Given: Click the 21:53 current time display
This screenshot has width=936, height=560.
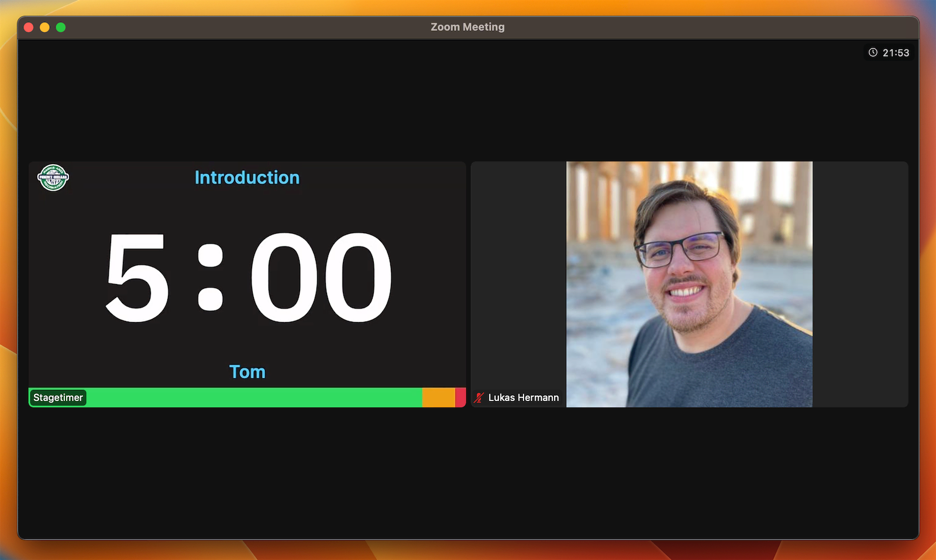Looking at the screenshot, I should tap(895, 52).
